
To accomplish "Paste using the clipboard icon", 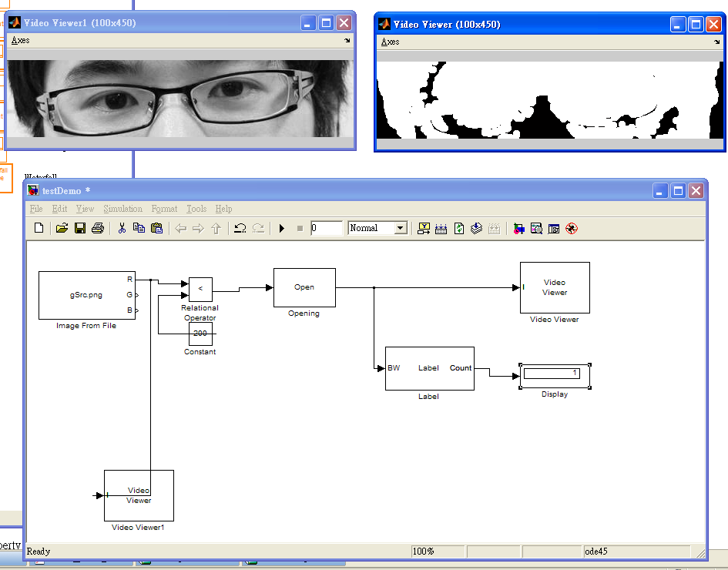I will pos(157,228).
